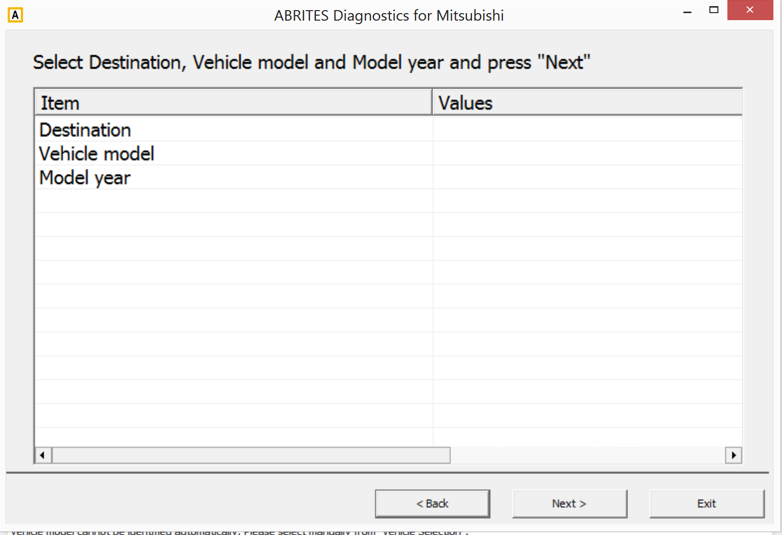Open the Values cell for Vehicle model
The height and width of the screenshot is (535, 782).
coord(587,154)
